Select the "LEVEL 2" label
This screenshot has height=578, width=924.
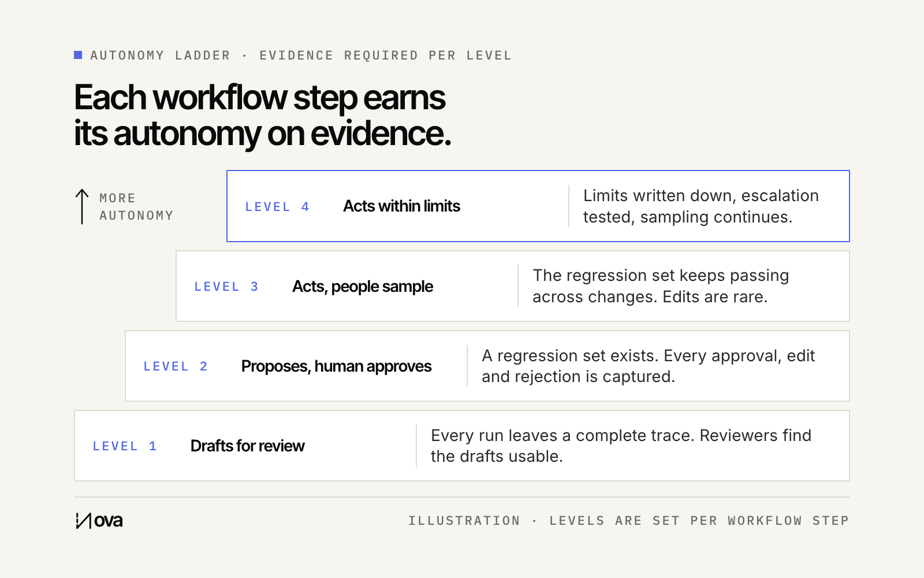(x=176, y=366)
